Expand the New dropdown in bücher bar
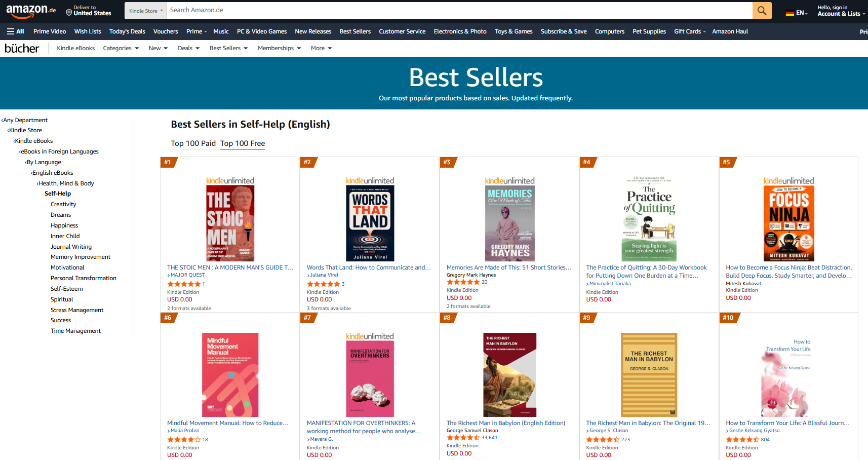 [x=158, y=48]
